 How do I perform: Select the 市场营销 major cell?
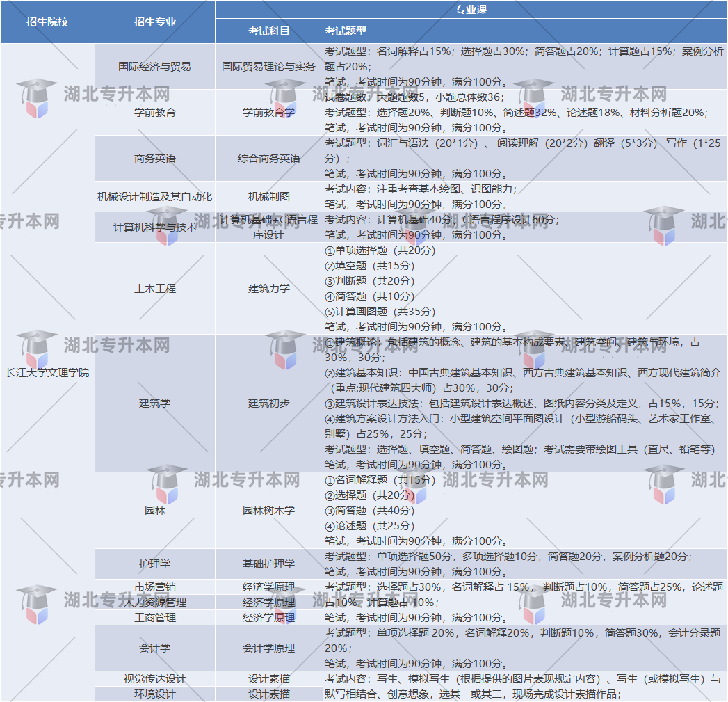point(155,587)
